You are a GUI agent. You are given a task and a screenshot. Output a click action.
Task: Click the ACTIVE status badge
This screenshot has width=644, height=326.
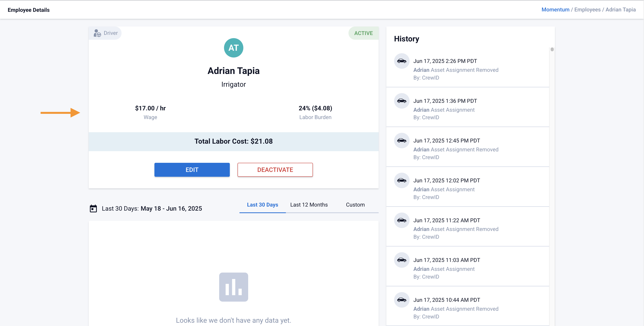pyautogui.click(x=363, y=33)
